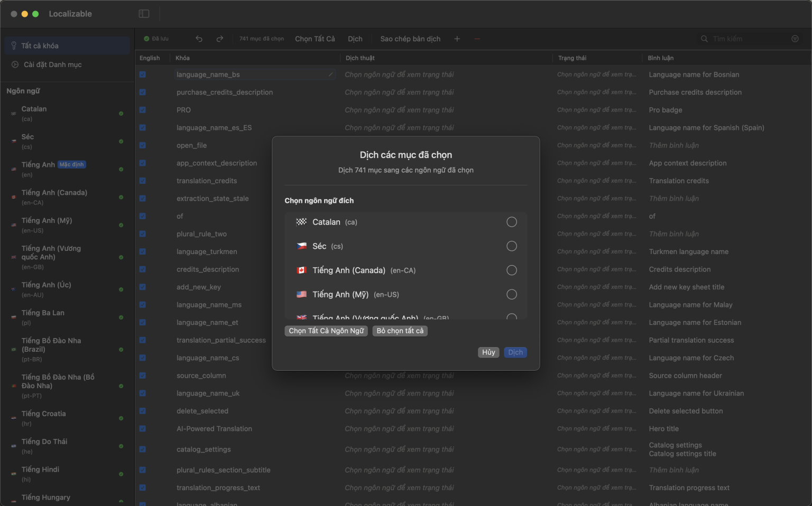Viewport: 812px width, 506px height.
Task: Select Catalan (ca) in sidebar languages
Action: tap(67, 114)
